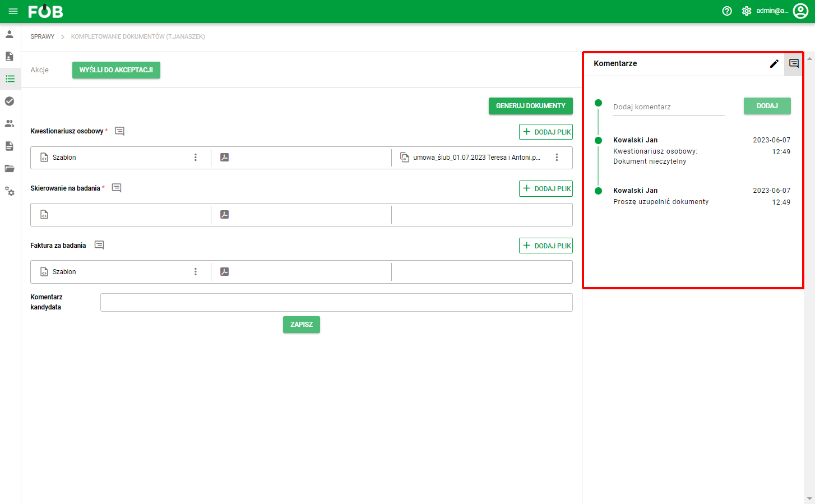Open comment icon next to Faktura za badania
Viewport: 815px width, 504px height.
point(99,245)
